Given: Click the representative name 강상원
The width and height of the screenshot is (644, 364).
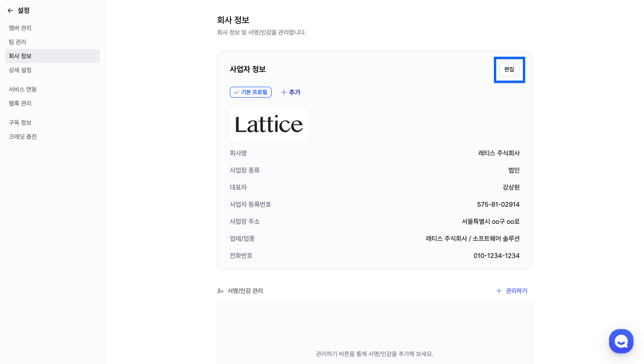Looking at the screenshot, I should pyautogui.click(x=511, y=187).
